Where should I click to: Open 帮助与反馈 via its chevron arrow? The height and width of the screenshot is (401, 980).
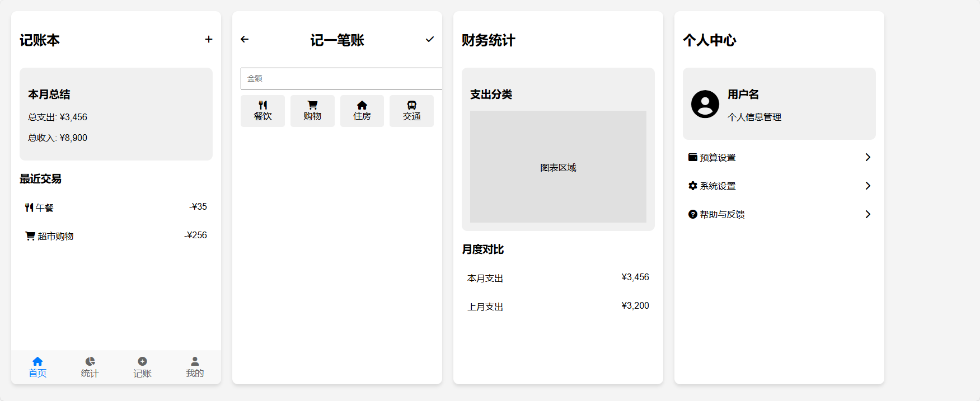tap(868, 214)
